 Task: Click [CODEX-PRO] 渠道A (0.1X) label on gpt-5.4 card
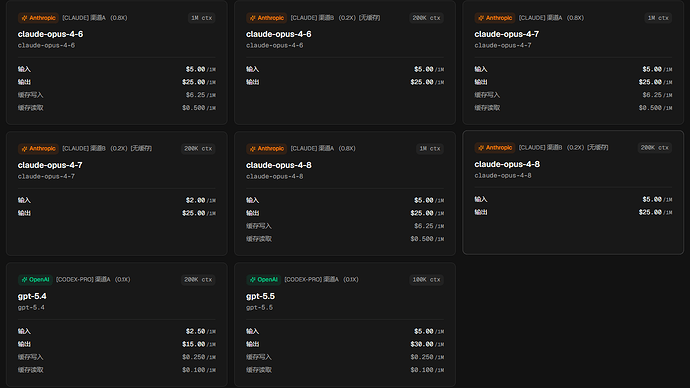tap(93, 280)
